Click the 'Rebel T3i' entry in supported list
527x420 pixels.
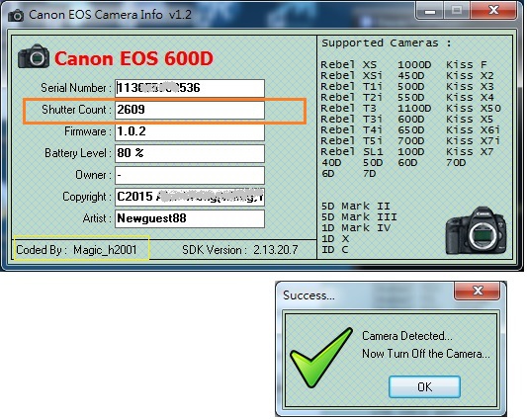click(351, 120)
